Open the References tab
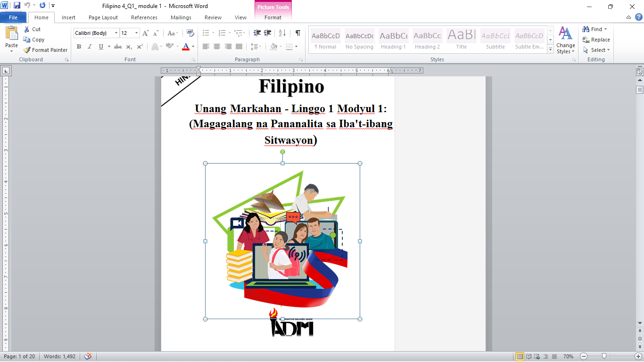The image size is (644, 362). click(x=144, y=17)
